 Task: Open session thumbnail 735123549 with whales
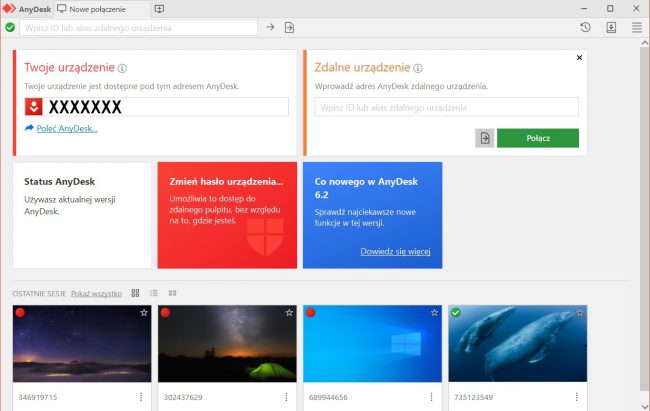pyautogui.click(x=518, y=344)
